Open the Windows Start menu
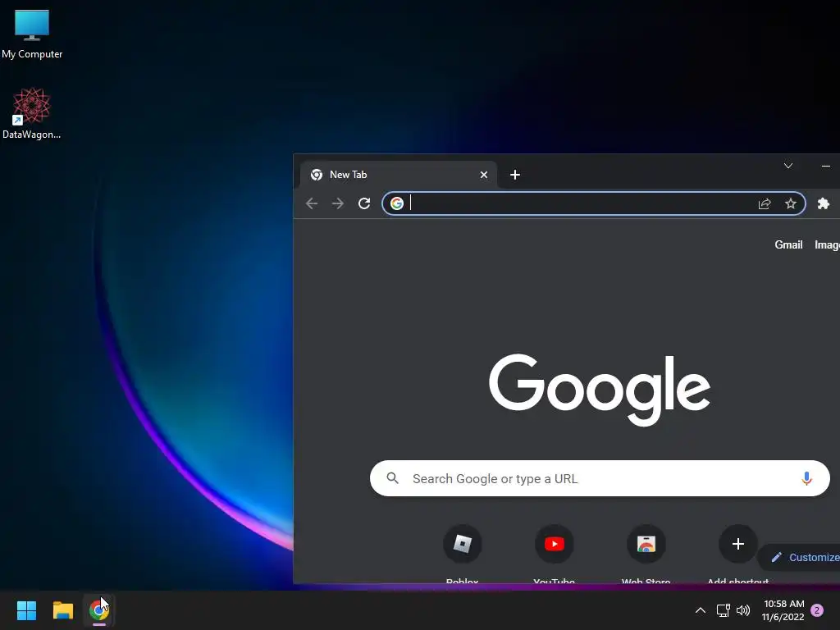 pyautogui.click(x=26, y=610)
